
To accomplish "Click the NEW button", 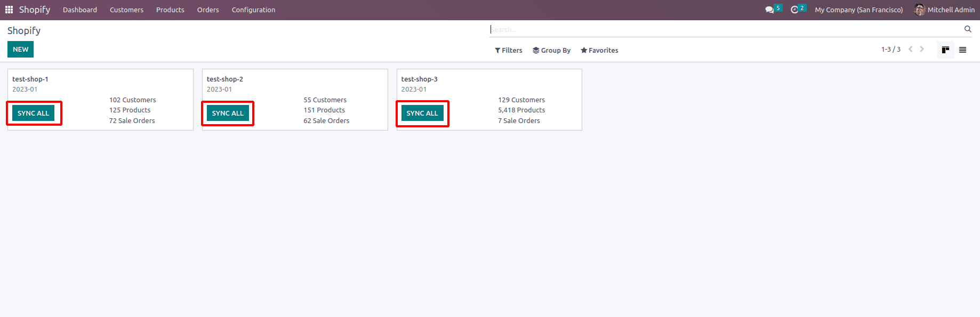I will click(20, 49).
